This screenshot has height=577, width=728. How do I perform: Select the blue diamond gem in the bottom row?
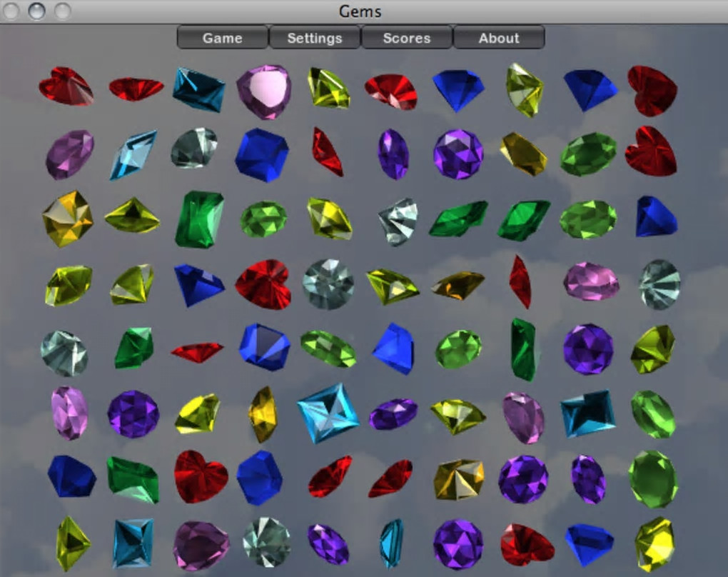589,544
